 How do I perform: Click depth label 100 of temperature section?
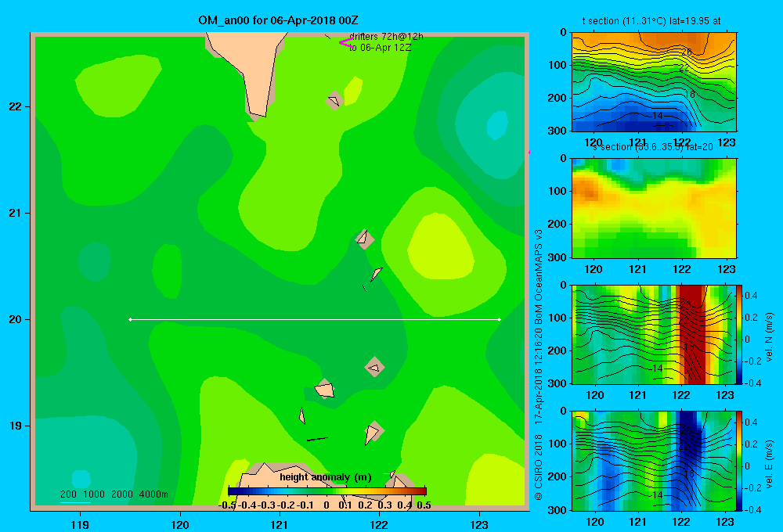point(557,65)
